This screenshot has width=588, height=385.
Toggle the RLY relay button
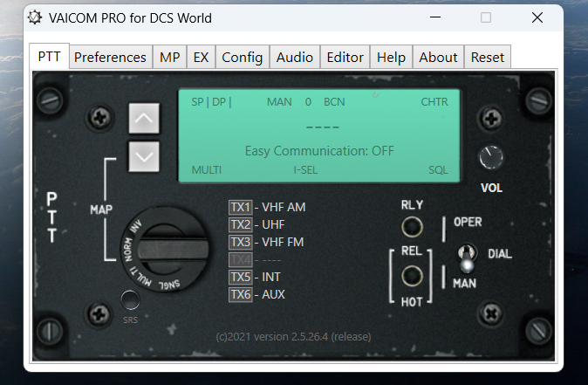(x=412, y=227)
